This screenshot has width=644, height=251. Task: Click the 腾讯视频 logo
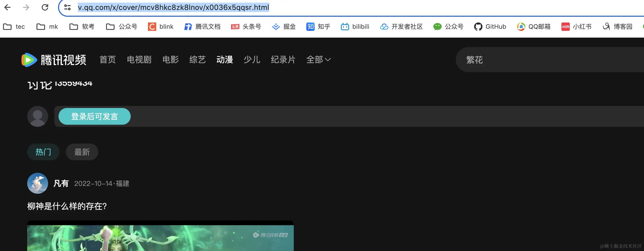[54, 60]
